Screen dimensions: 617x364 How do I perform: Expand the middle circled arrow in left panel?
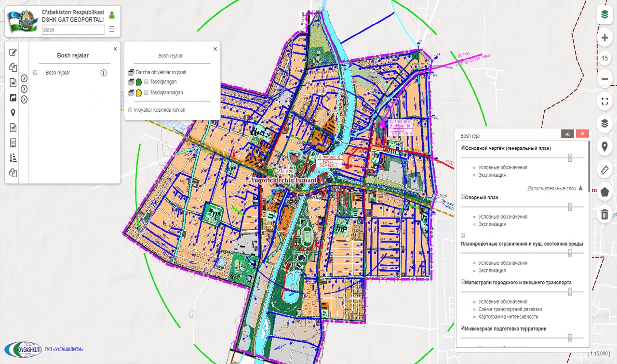tap(24, 89)
